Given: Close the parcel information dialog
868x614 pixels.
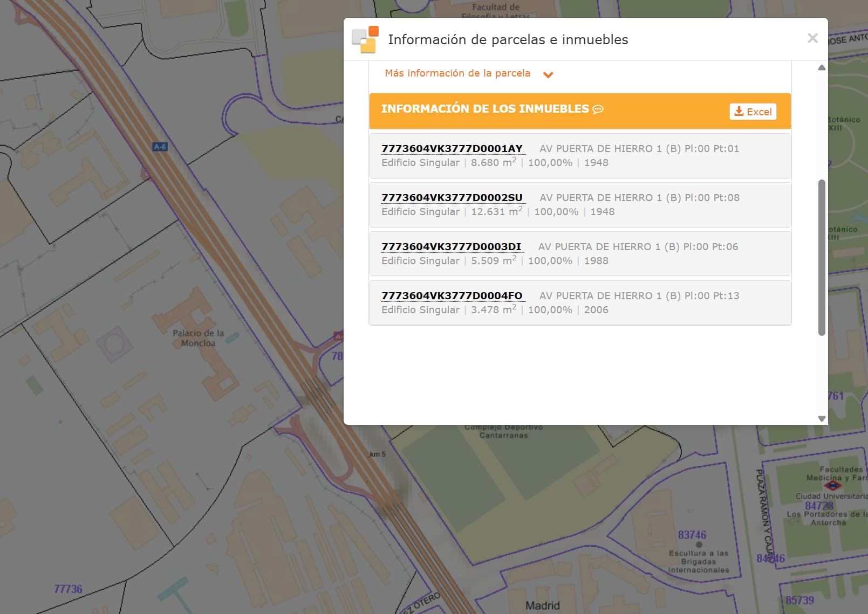Looking at the screenshot, I should pos(812,38).
